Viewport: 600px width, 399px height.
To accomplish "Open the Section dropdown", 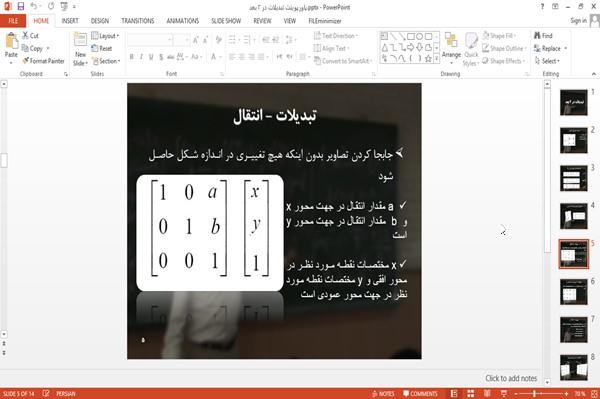I will click(x=106, y=61).
